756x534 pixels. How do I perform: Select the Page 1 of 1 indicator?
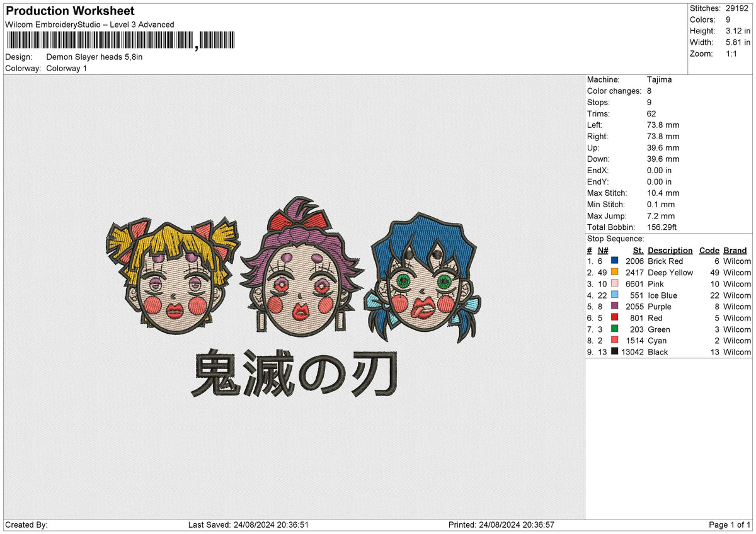tap(730, 525)
